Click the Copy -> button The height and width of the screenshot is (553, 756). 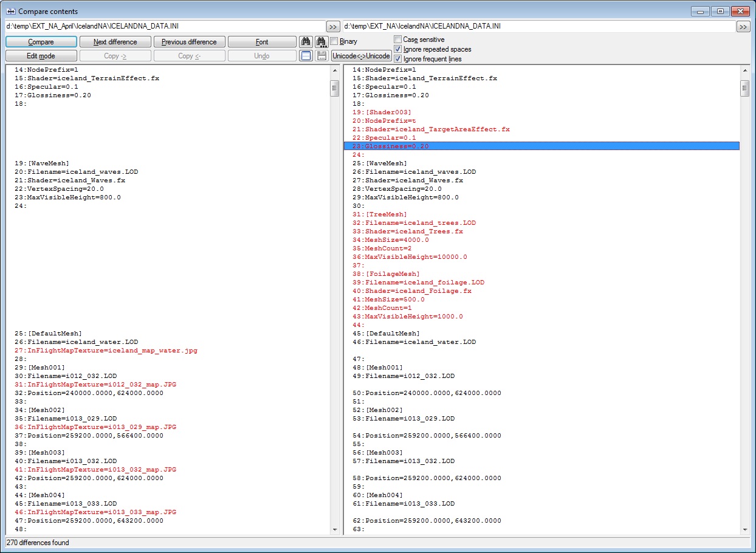[115, 56]
